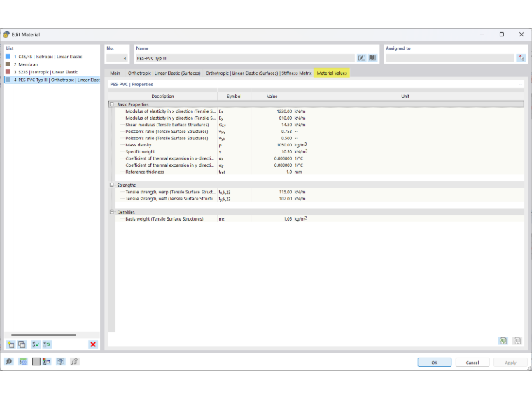Click the invert selection icon below the list
532x399 pixels.
47,344
